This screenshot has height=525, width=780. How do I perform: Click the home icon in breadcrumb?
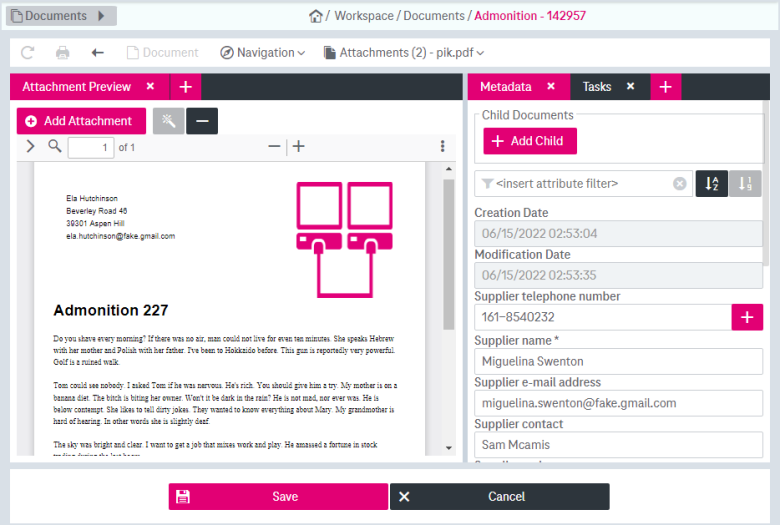pyautogui.click(x=315, y=16)
